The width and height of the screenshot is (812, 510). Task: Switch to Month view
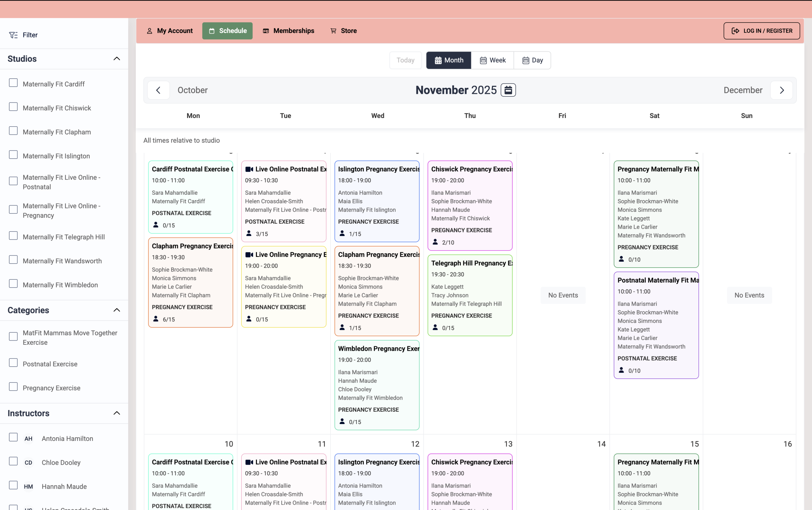pos(449,60)
